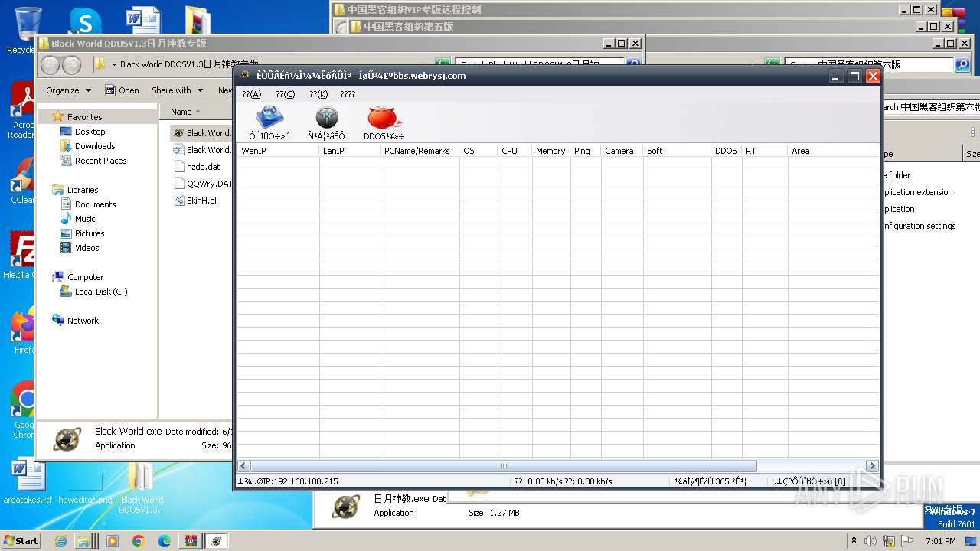Image resolution: width=980 pixels, height=551 pixels.
Task: Select Network in the navigation pane
Action: (x=83, y=321)
